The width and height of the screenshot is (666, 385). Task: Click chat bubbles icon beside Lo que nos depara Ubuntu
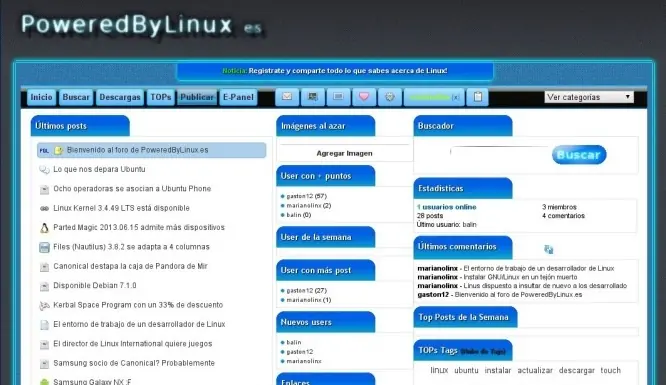click(44, 170)
